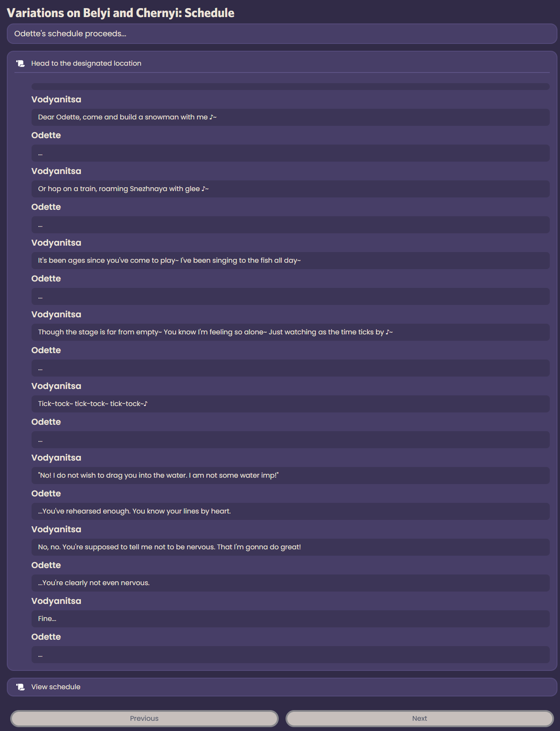The width and height of the screenshot is (560, 731).
Task: Select Odette's "You're clearly not even nervous" line
Action: click(290, 583)
